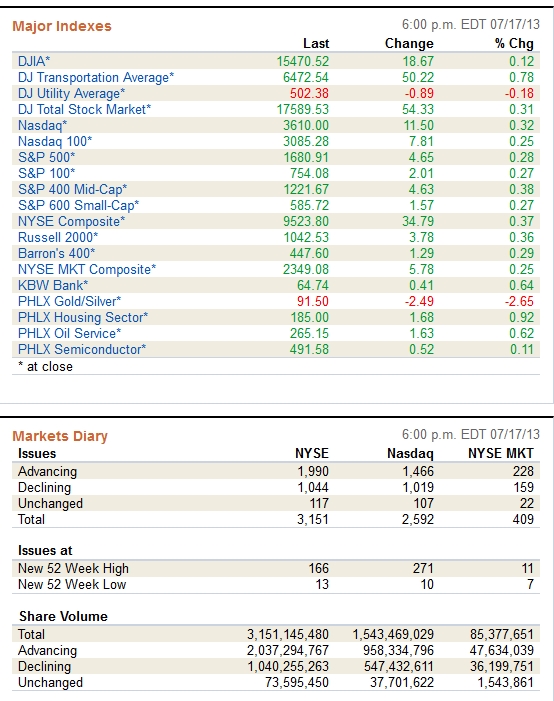Click the NYSE Composite link
Image resolution: width=554 pixels, height=701 pixels.
pos(72,221)
